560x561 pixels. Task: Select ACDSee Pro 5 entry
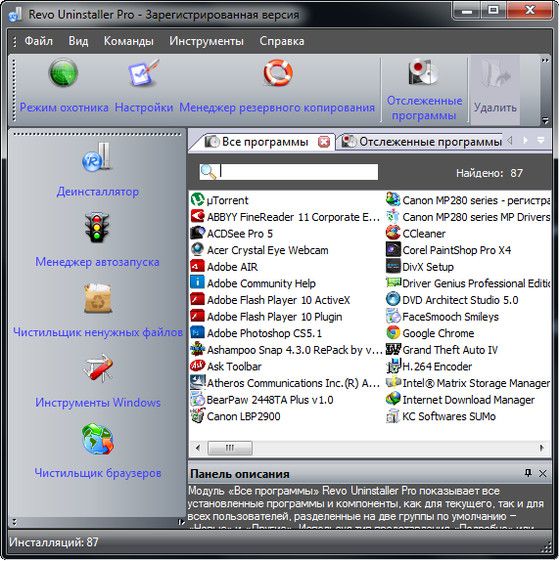(232, 233)
